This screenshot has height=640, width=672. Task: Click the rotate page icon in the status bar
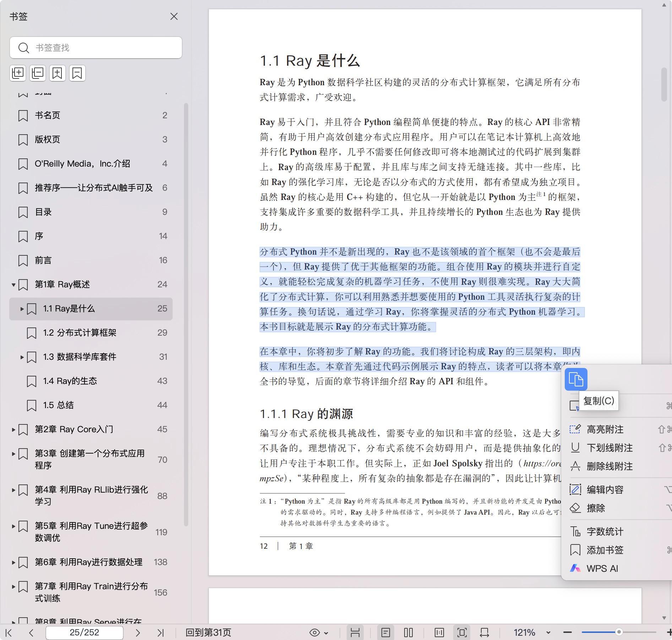[484, 633]
